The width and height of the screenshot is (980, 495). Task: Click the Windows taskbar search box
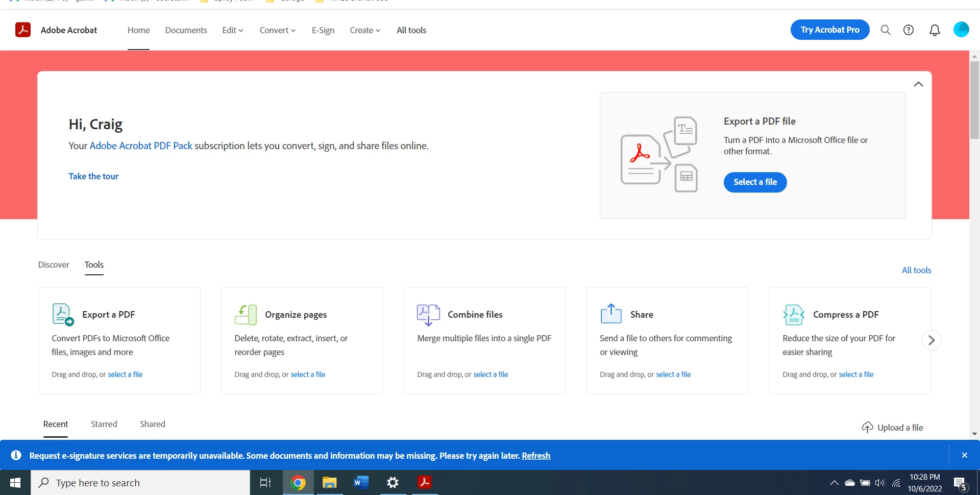pos(140,483)
